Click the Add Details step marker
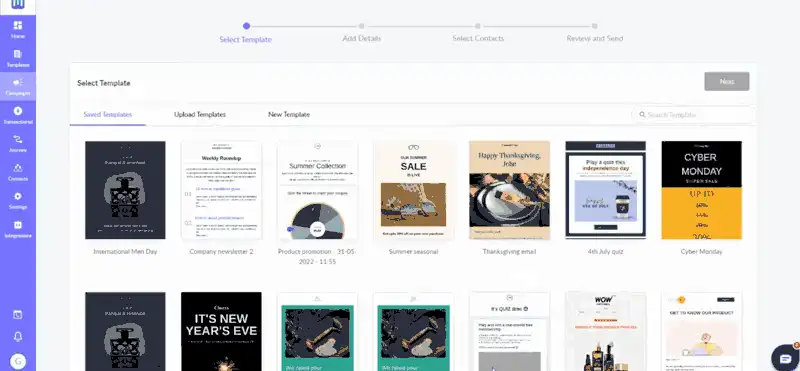The image size is (800, 371). pos(361,26)
